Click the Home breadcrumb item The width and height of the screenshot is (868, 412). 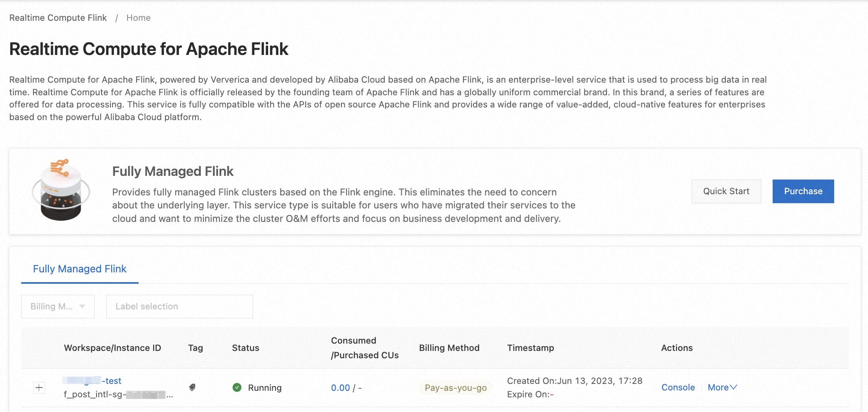tap(139, 18)
